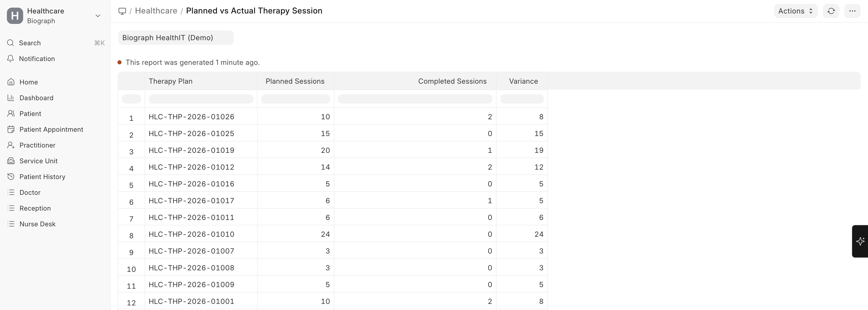Open the Practitioner sidebar item
Image resolution: width=868 pixels, height=310 pixels.
37,145
